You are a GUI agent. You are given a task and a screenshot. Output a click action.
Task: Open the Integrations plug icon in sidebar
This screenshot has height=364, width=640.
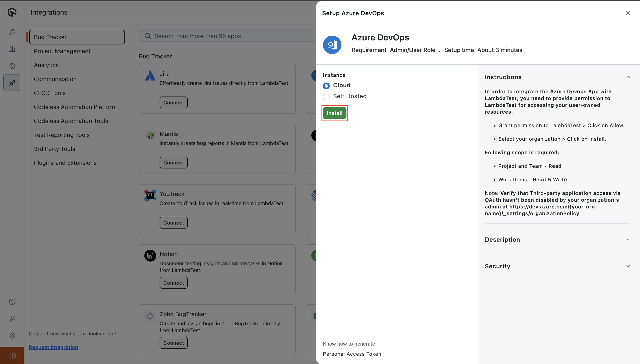(x=12, y=83)
